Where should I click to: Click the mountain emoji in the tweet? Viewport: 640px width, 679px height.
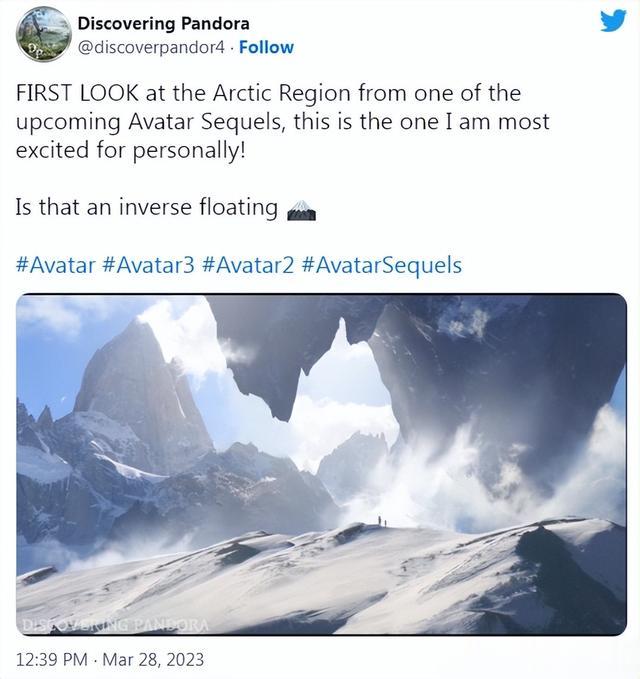[301, 210]
